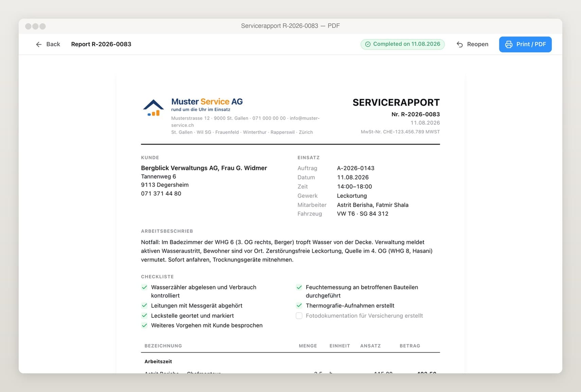The image size is (581, 392).
Task: Go back using the Back label
Action: [53, 44]
